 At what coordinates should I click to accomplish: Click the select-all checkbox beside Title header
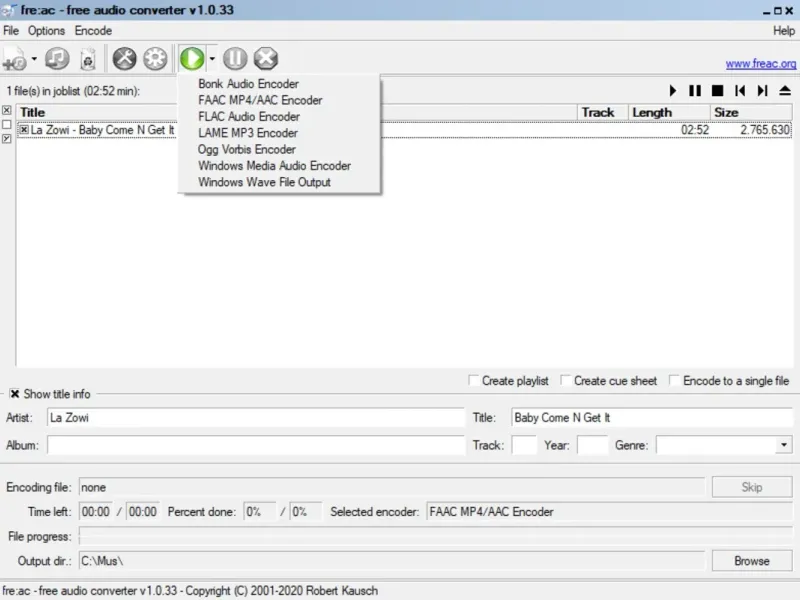point(7,110)
